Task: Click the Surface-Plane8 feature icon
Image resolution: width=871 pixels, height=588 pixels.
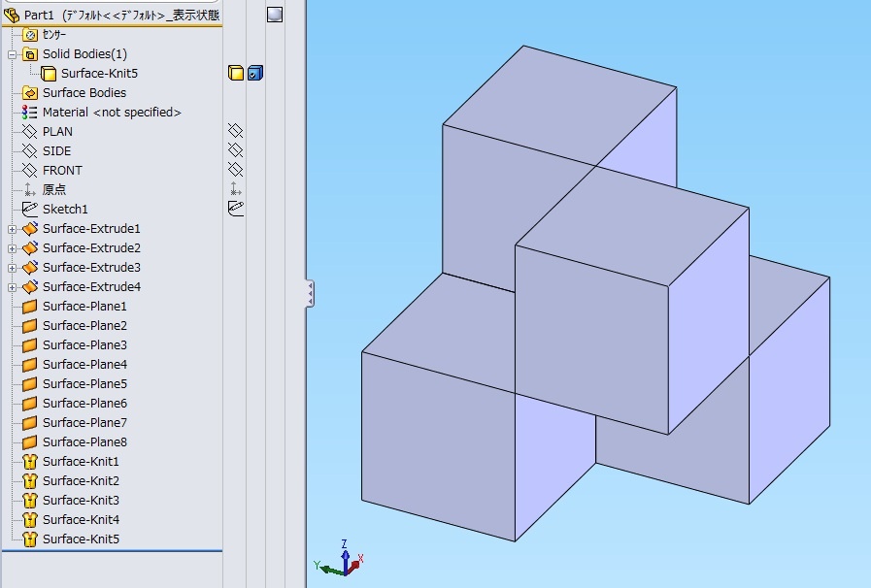Action: pos(29,442)
